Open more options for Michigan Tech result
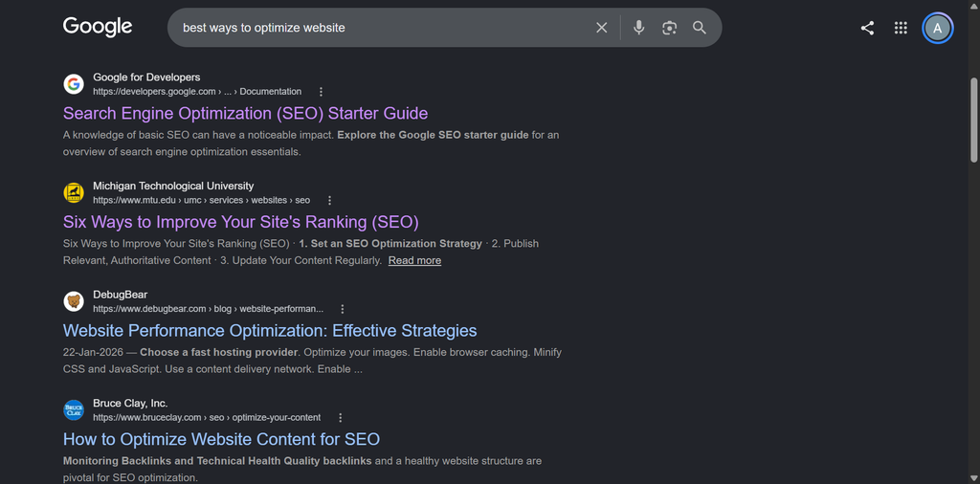 (x=330, y=201)
